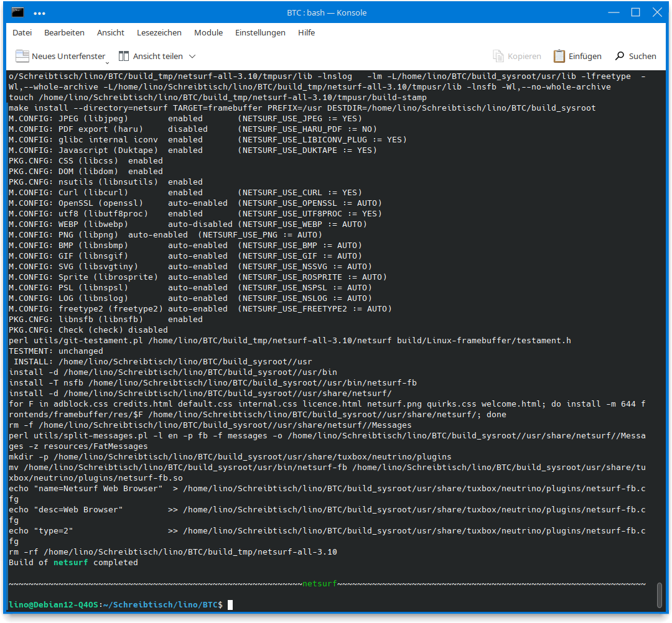Click the Ansicht teilen split view icon
The height and width of the screenshot is (623, 672).
tap(124, 56)
